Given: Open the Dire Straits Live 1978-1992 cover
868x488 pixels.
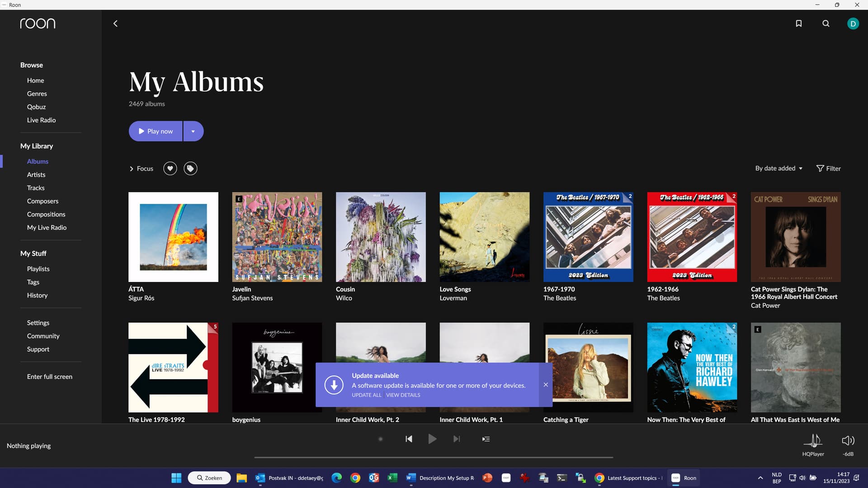Looking at the screenshot, I should point(173,367).
